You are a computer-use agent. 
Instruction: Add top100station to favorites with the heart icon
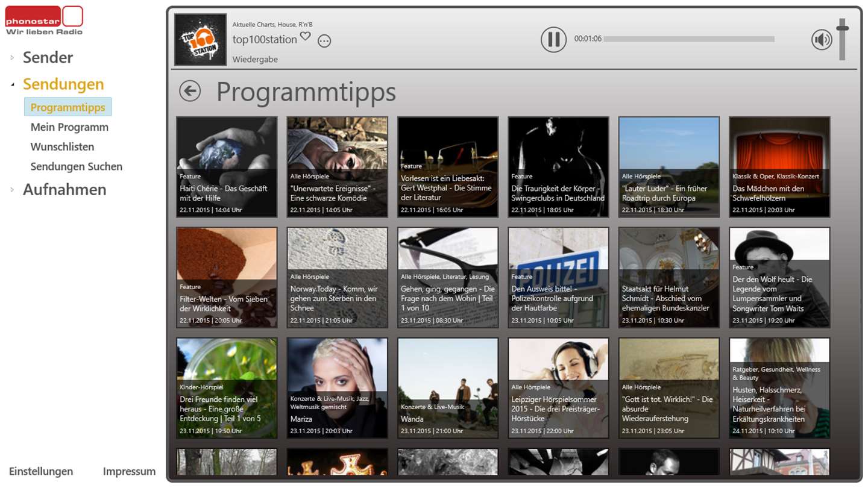click(x=306, y=36)
